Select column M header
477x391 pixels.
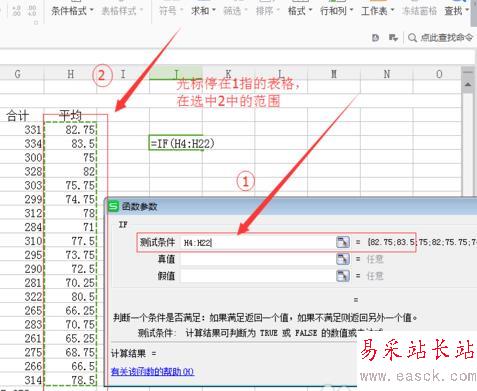tap(334, 74)
